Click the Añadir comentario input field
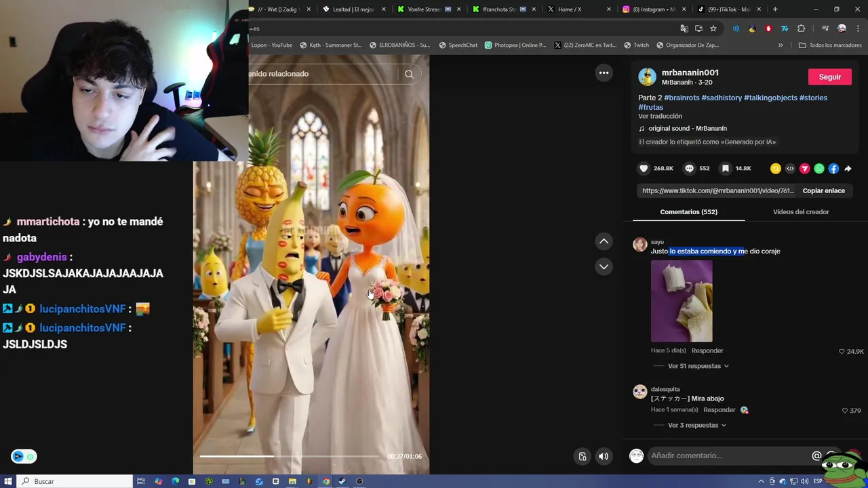This screenshot has height=488, width=868. pos(728,456)
